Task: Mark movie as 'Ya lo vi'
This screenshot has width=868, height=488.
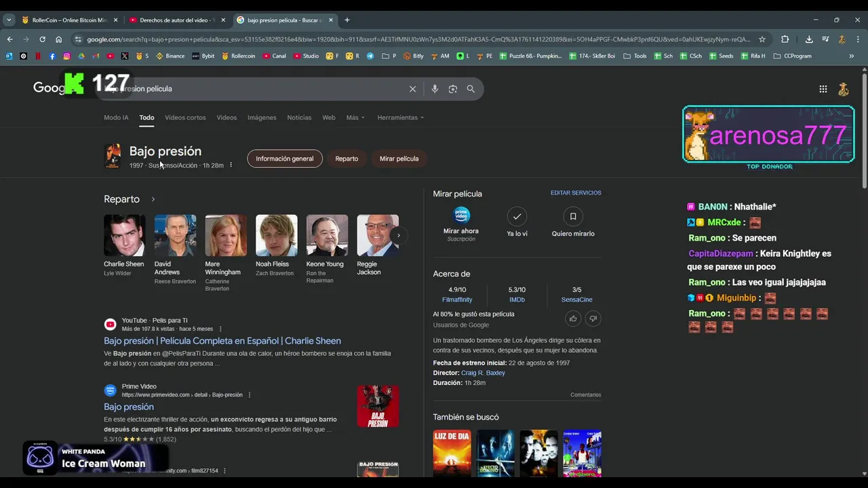Action: (x=517, y=216)
